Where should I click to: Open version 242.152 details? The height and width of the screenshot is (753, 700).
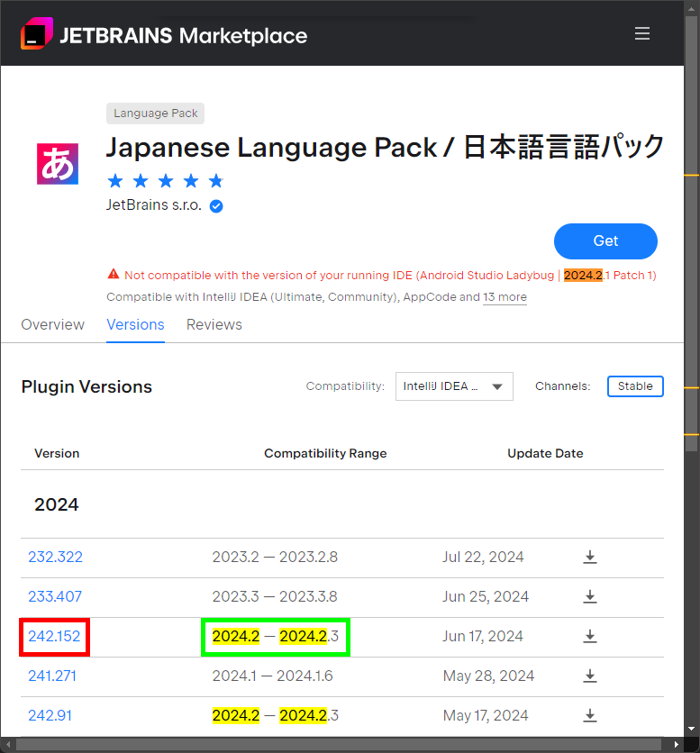(x=54, y=636)
